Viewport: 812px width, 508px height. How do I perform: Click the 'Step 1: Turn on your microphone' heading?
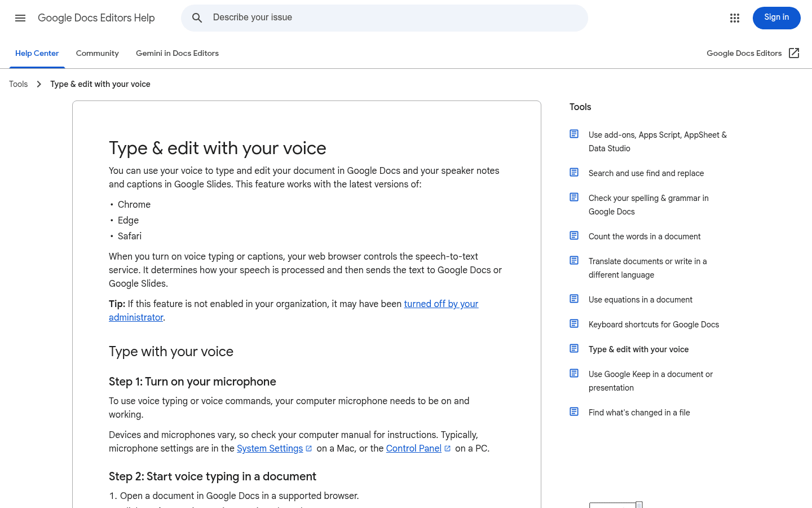point(192,382)
